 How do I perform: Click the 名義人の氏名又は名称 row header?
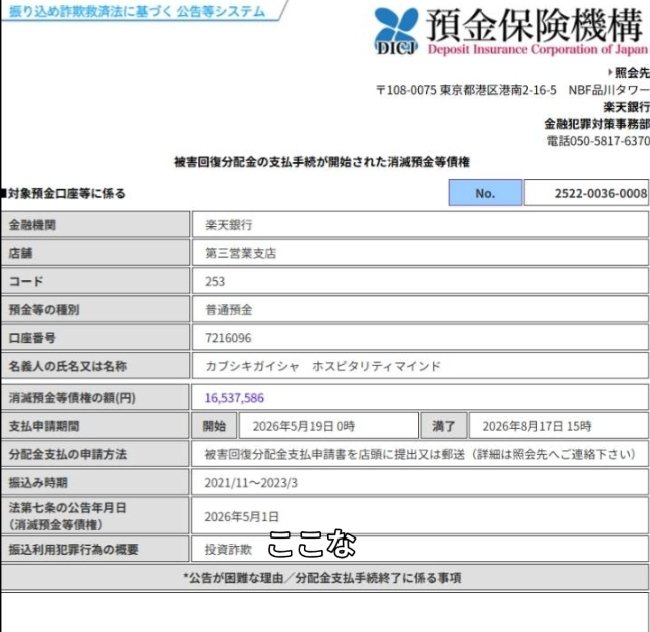(x=95, y=366)
